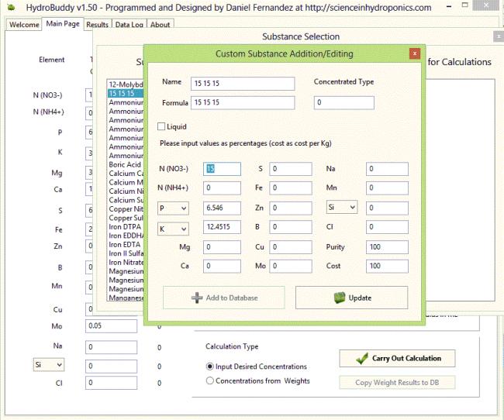504x420 pixels.
Task: Select Calcium Su entry in substance list
Action: point(126,200)
